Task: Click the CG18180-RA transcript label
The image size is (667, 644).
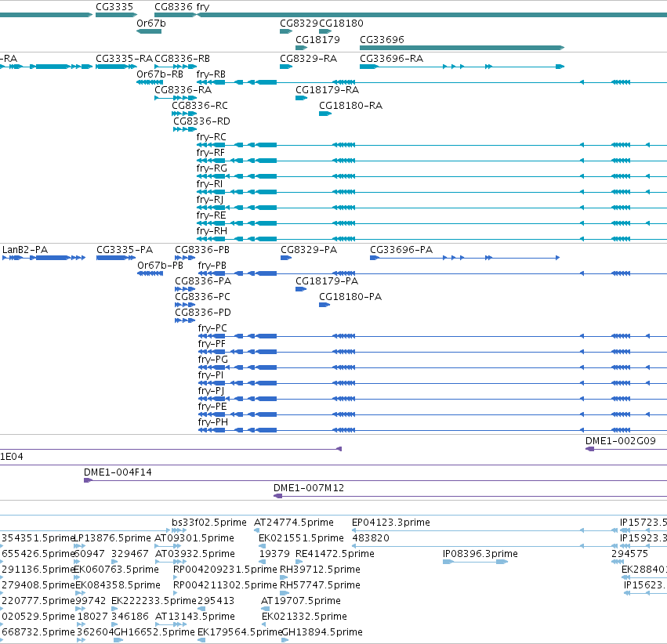Action: click(x=350, y=106)
